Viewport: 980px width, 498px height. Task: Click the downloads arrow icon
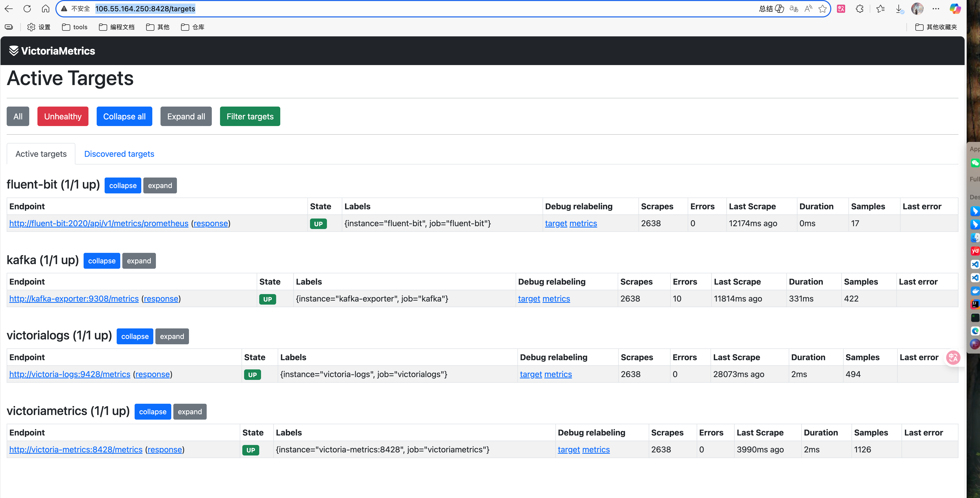[898, 9]
